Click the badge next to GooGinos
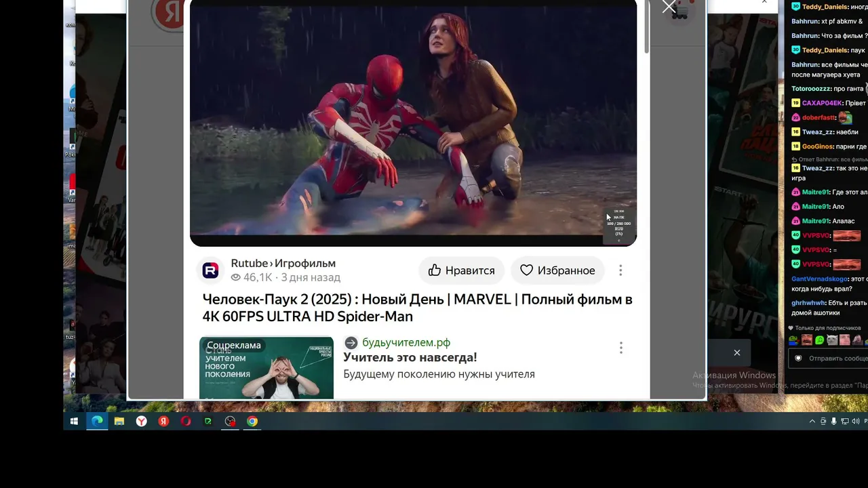The width and height of the screenshot is (868, 488). [x=795, y=146]
